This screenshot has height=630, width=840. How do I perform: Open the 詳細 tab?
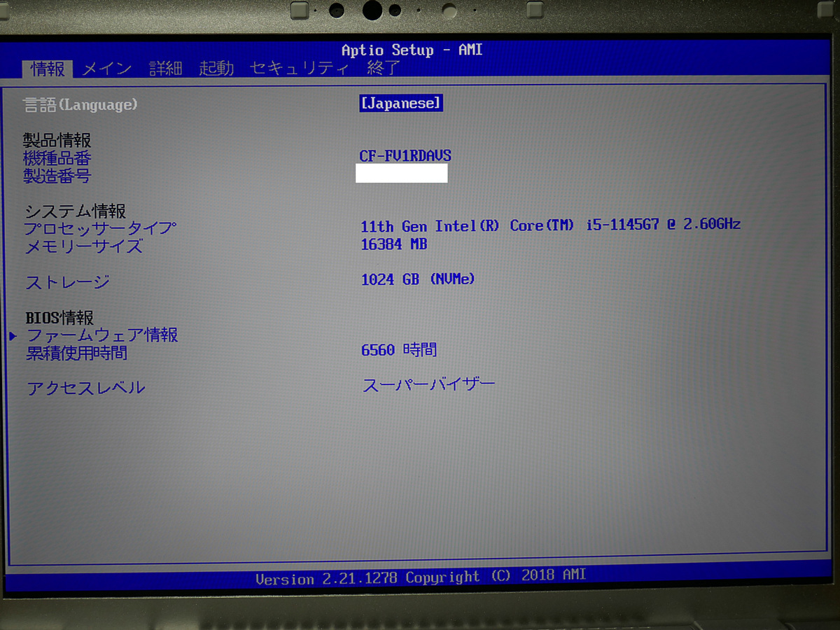pyautogui.click(x=166, y=69)
